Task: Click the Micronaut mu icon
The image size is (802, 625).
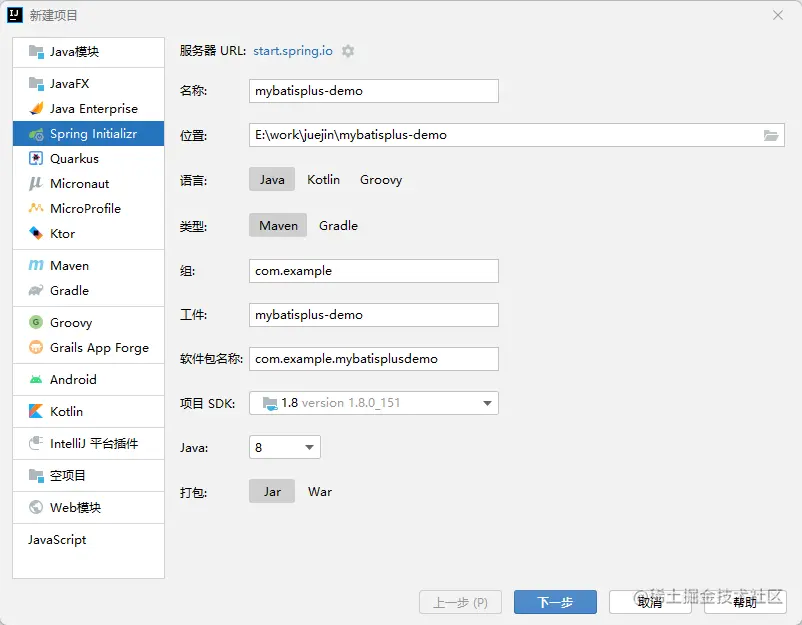Action: [x=36, y=184]
